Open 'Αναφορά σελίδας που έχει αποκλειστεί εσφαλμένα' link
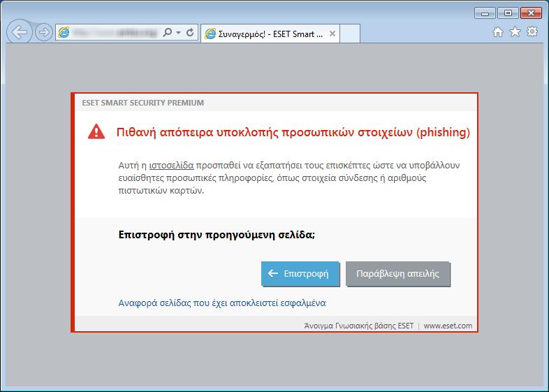 point(222,303)
